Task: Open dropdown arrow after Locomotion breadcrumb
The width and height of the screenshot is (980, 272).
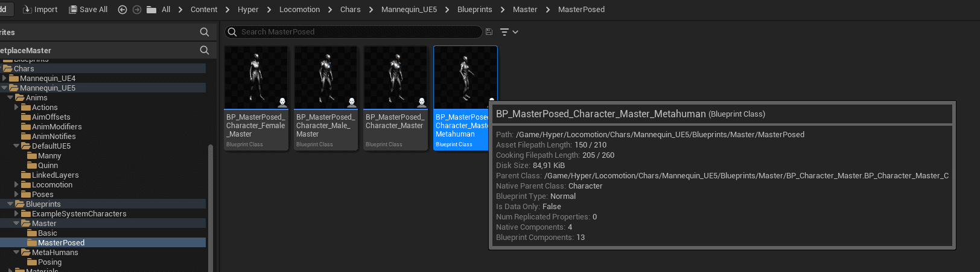Action: point(330,10)
